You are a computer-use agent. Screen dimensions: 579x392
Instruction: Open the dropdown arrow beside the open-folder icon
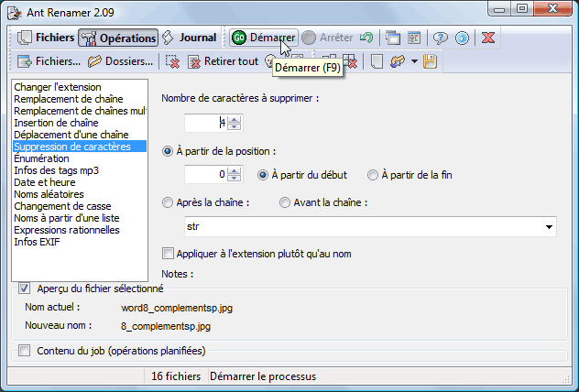point(414,61)
